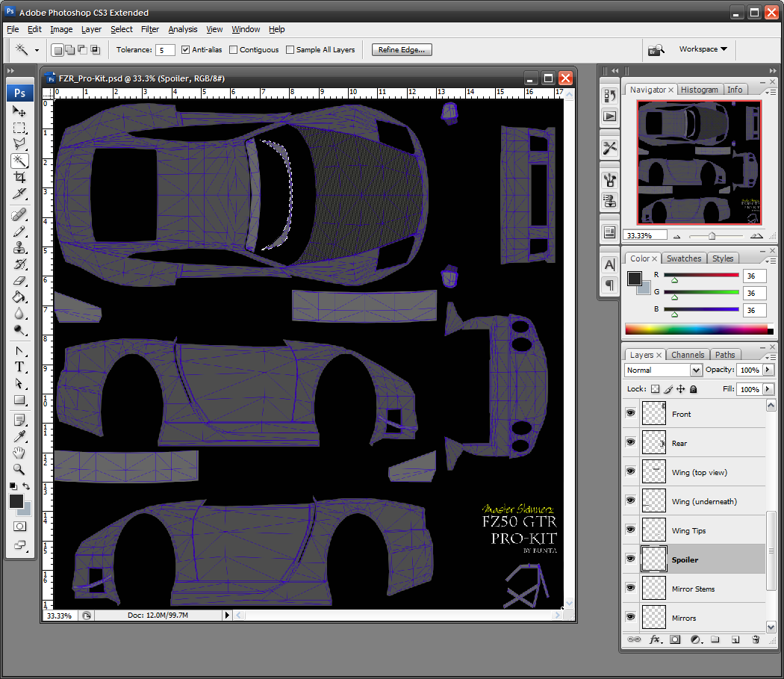The height and width of the screenshot is (679, 784).
Task: Select the Hand tool
Action: click(19, 453)
